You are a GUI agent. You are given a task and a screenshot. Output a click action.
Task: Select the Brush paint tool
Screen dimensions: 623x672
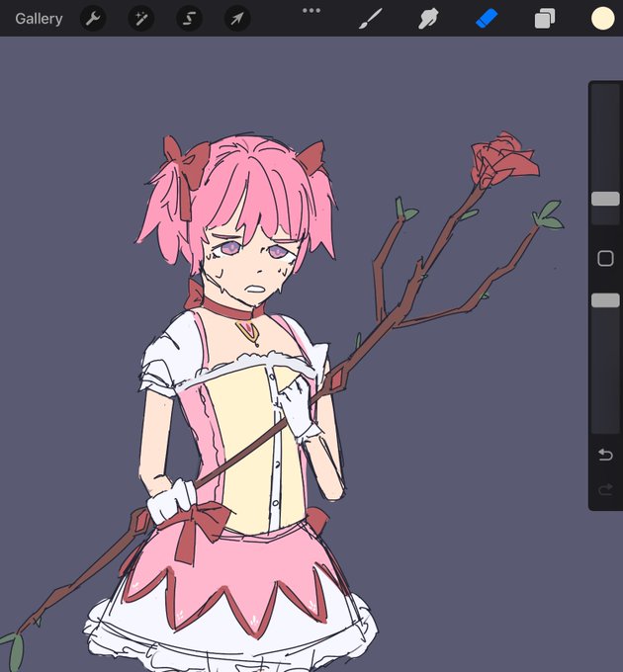click(x=370, y=19)
